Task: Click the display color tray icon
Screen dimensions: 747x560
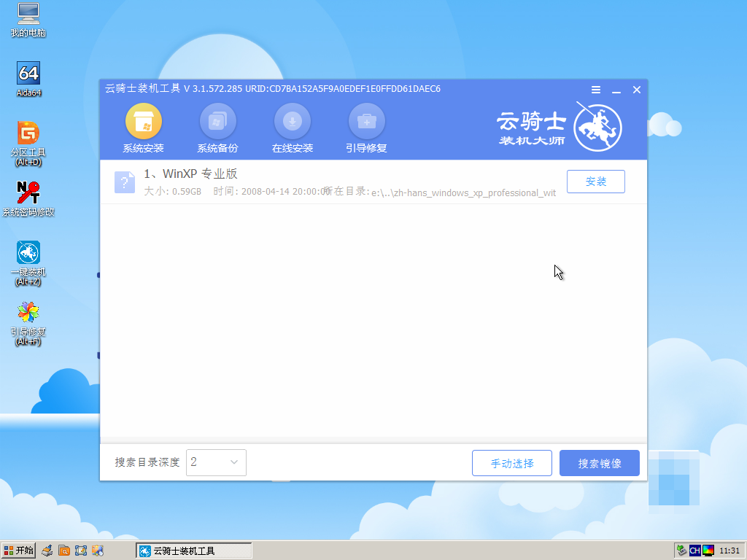Action: (x=708, y=551)
